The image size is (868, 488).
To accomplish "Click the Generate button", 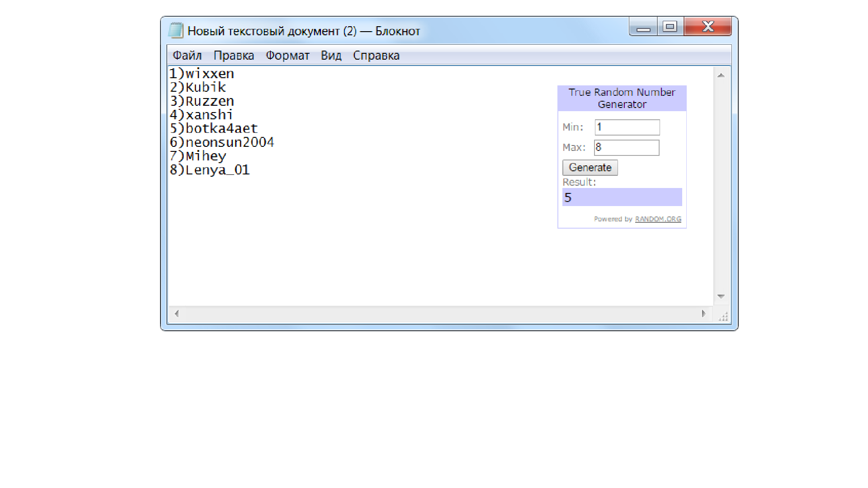I will point(590,168).
